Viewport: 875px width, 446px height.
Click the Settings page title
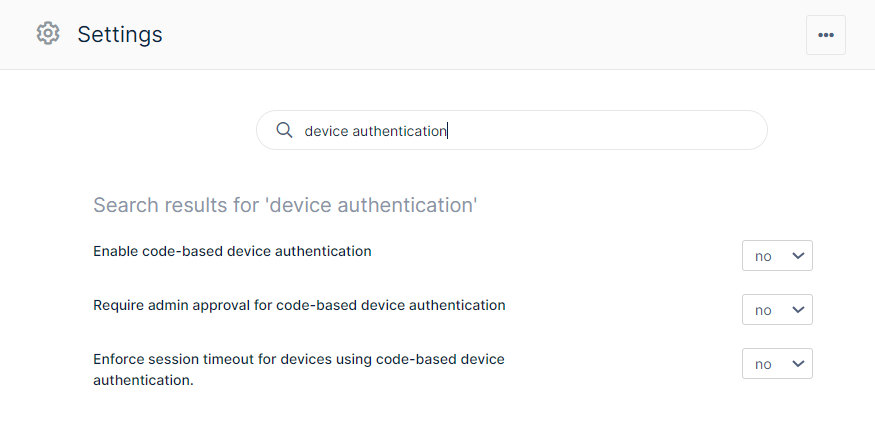pyautogui.click(x=120, y=34)
